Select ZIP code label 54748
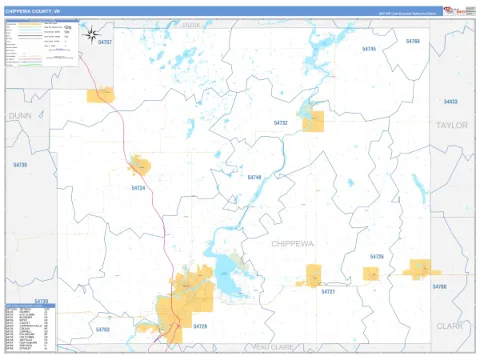The width and height of the screenshot is (480, 360). pyautogui.click(x=254, y=177)
